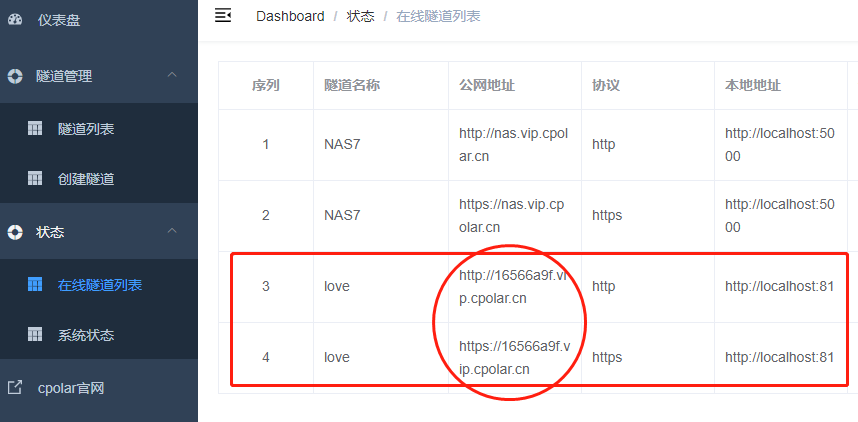This screenshot has width=858, height=422.
Task: Click the 在线隧道列表 table icon
Action: click(x=35, y=285)
